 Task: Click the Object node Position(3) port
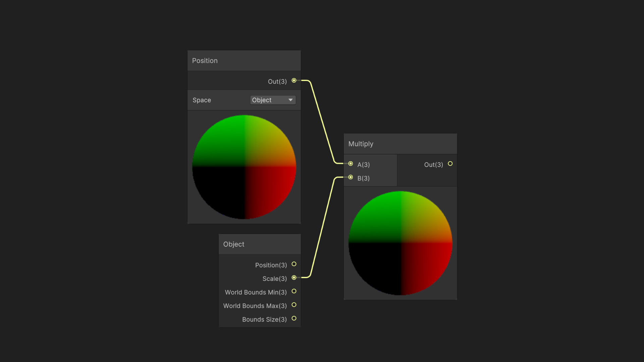tap(294, 264)
